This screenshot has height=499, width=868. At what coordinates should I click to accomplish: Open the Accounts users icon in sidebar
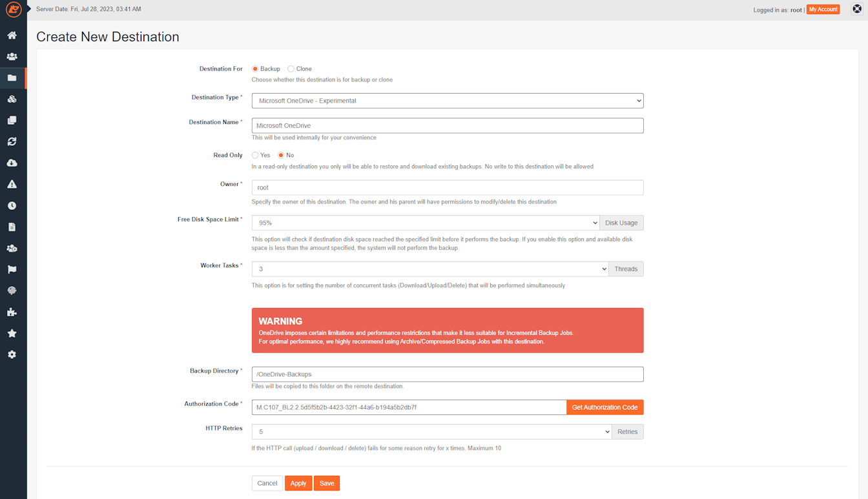pos(12,57)
